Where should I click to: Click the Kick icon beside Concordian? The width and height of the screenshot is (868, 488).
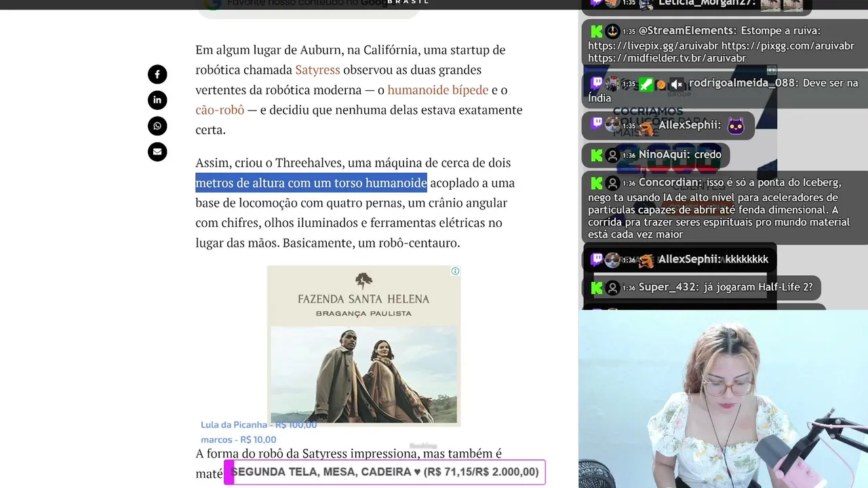coord(596,183)
